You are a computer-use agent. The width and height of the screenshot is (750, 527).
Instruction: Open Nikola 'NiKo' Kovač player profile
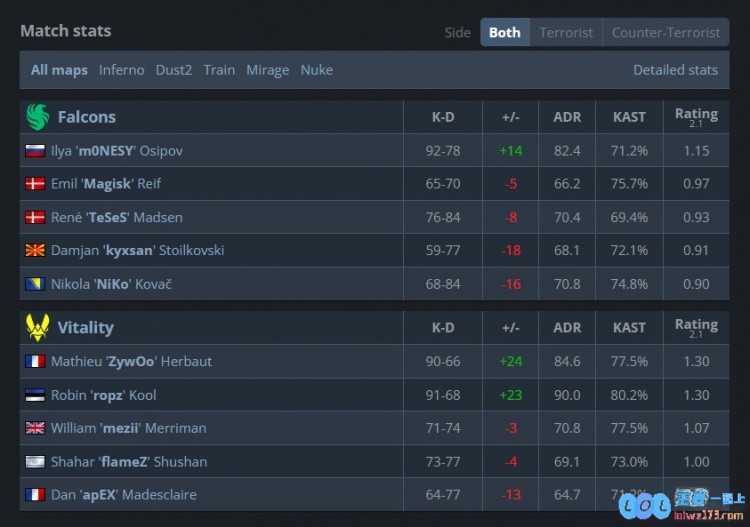111,284
